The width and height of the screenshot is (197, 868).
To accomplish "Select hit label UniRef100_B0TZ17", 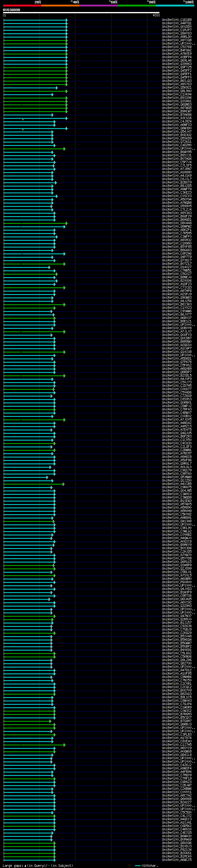I will point(177,264).
